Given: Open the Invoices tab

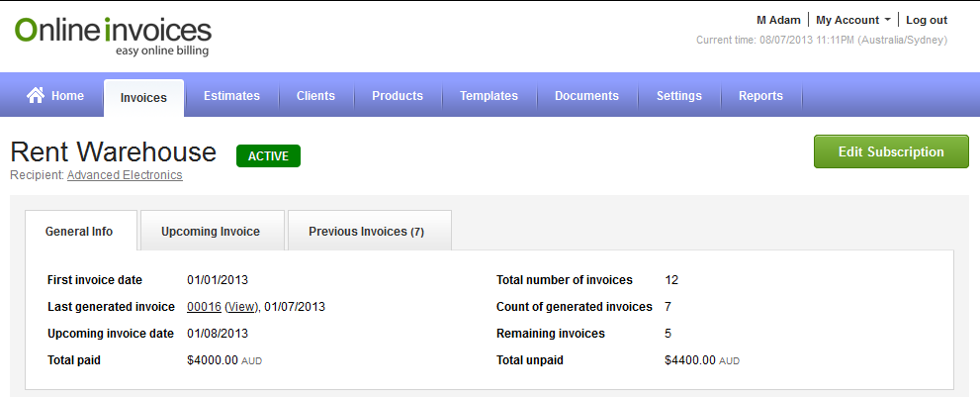Looking at the screenshot, I should coord(143,97).
